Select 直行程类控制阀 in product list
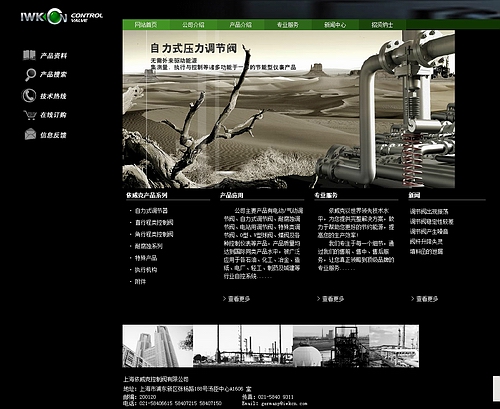Viewport: 500px width, 409px height. tap(154, 222)
